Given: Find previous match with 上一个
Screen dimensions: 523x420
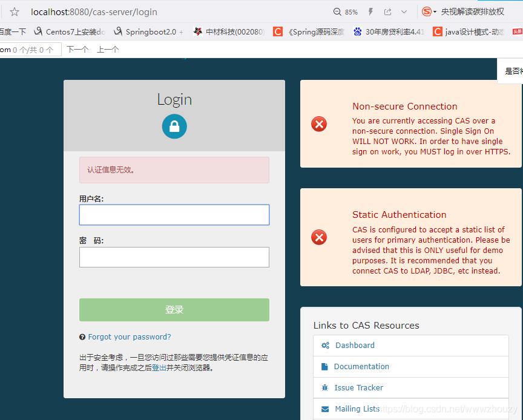Looking at the screenshot, I should pyautogui.click(x=108, y=50).
